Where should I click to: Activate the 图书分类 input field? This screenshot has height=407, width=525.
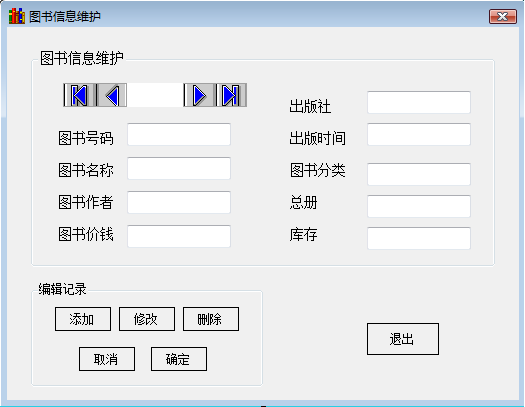(419, 174)
